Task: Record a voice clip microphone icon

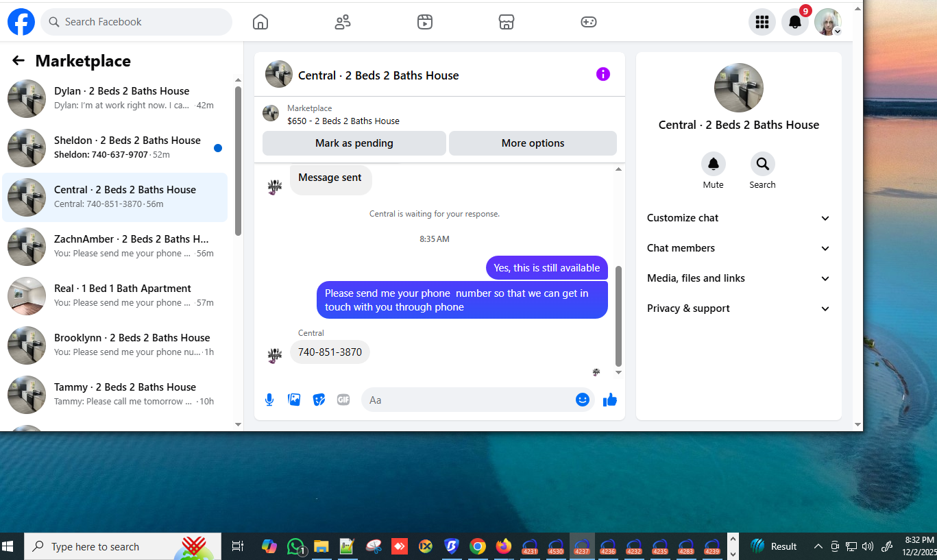Action: 269,400
